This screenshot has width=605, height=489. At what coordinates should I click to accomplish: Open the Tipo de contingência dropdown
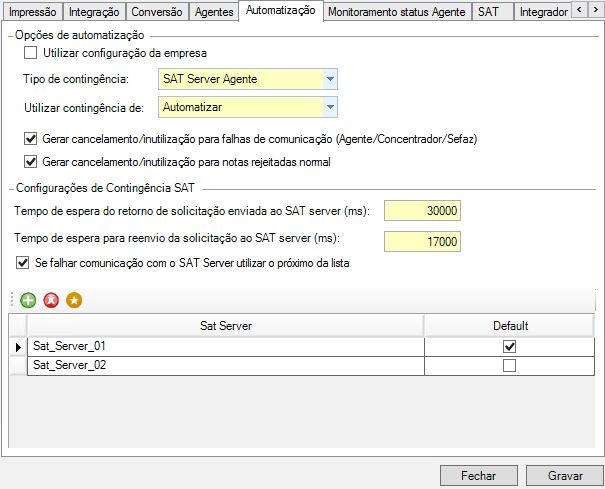(330, 79)
